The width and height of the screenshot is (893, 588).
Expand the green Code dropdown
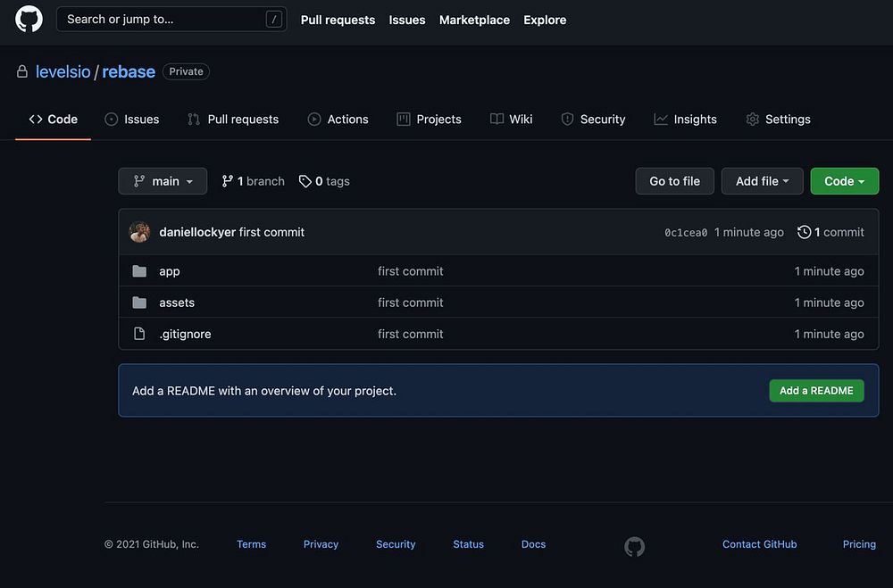(x=844, y=181)
